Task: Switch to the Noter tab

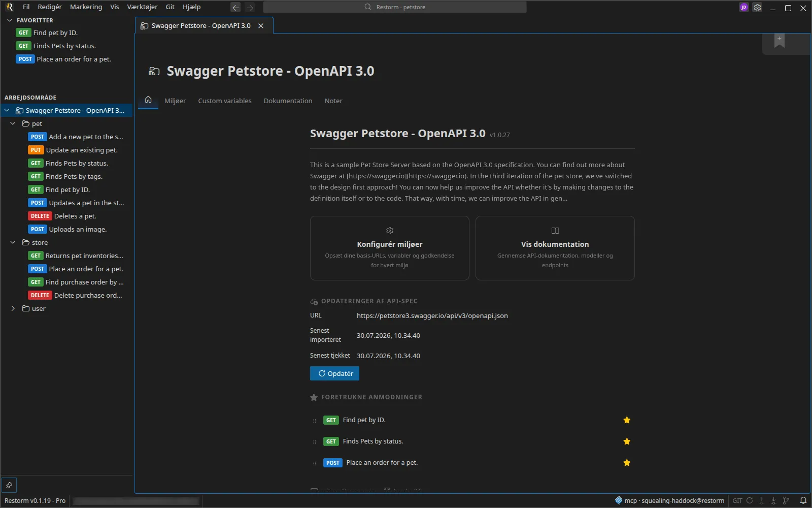Action: 333,101
